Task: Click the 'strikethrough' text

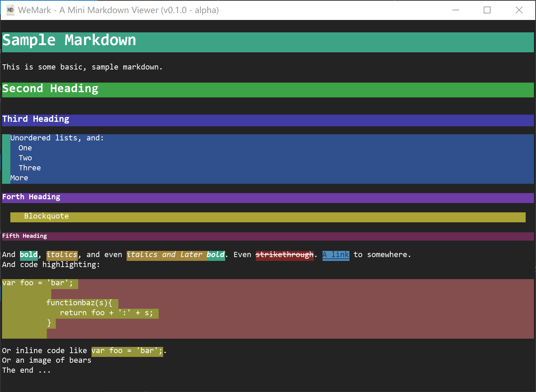Action: (284, 255)
